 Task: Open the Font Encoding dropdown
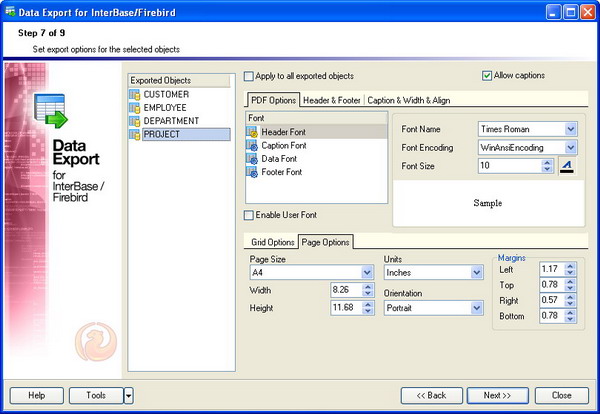[571, 147]
